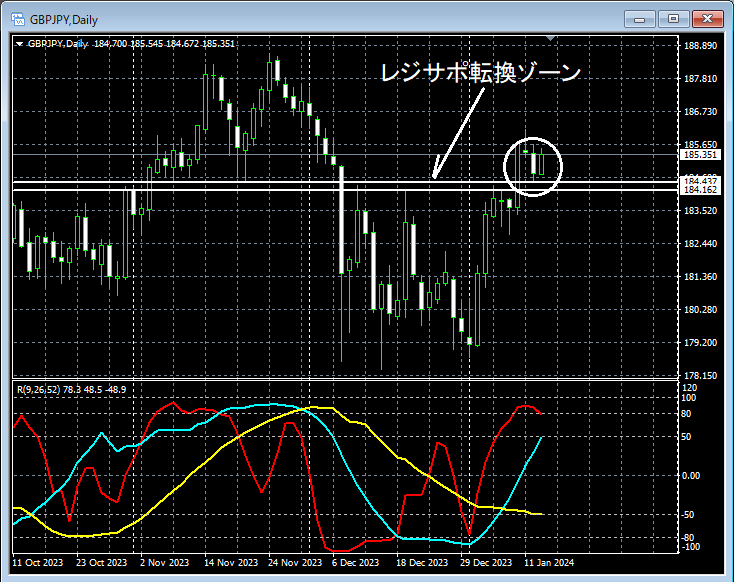Click price scale value 188.890

(700, 46)
